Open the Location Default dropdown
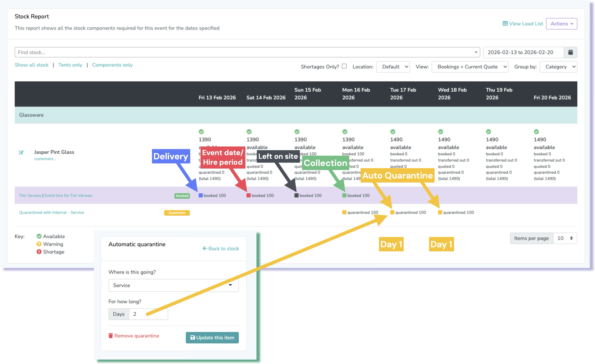Screen dimensions: 595x364 point(393,67)
